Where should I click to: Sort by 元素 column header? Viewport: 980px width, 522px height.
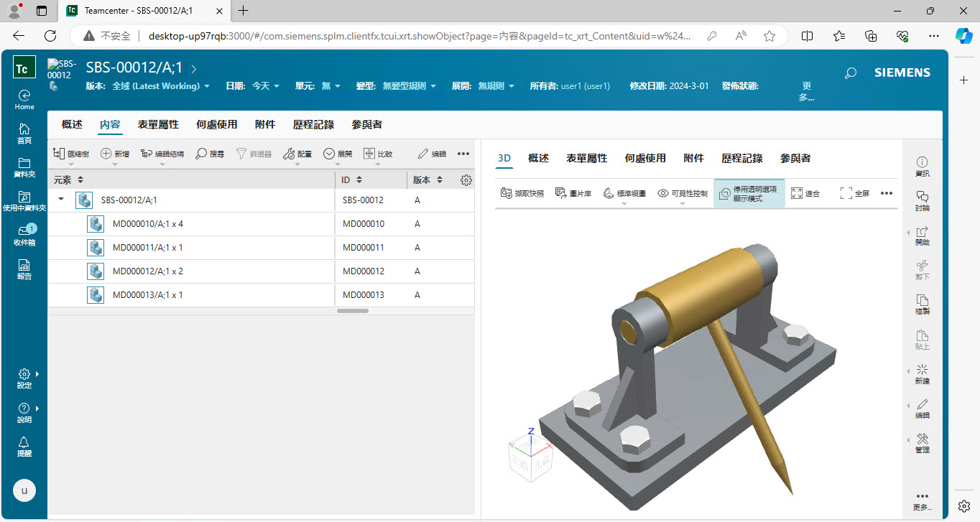(70, 180)
